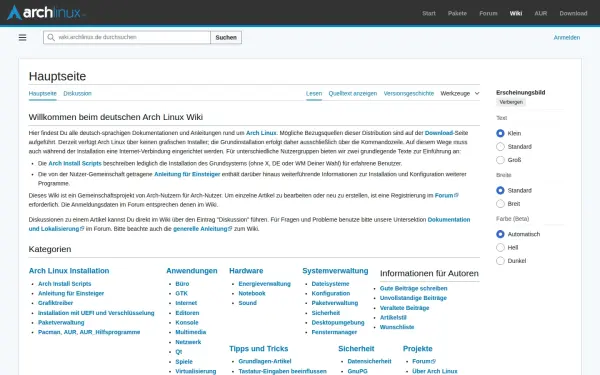This screenshot has height=375, width=600.
Task: Open the Anleitung für Einsteiger intro link
Action: click(187, 174)
